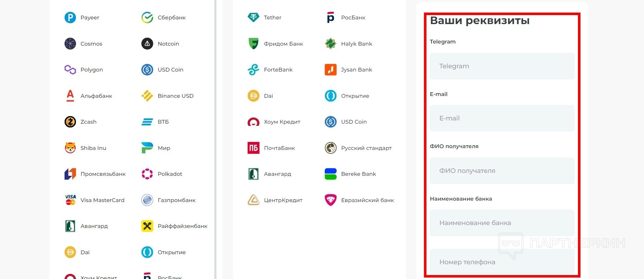Click the Shiba Inu coin icon
644x279 pixels.
click(x=70, y=148)
